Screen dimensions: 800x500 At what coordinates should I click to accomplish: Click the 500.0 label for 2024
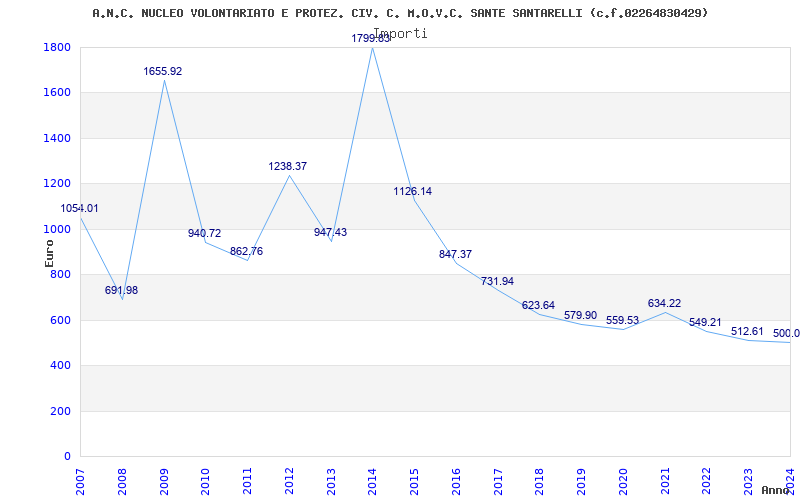pos(786,334)
